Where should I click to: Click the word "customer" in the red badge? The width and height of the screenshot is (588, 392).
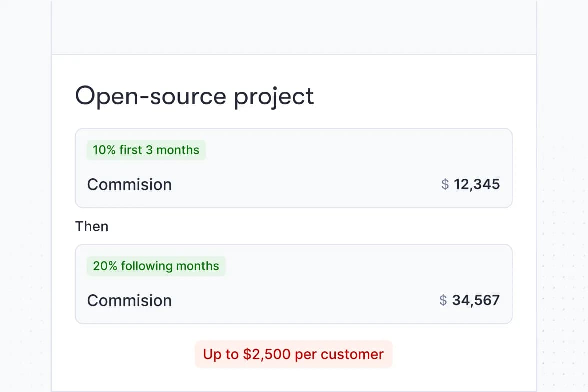(x=352, y=354)
